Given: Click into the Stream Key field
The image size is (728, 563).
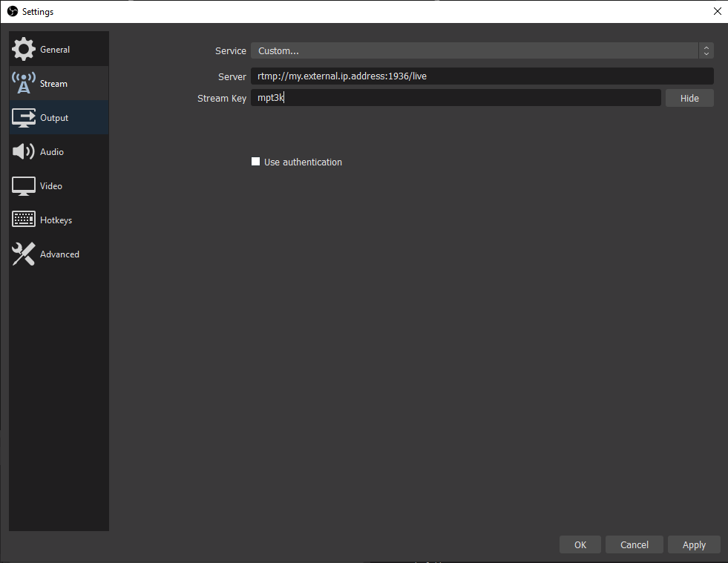Looking at the screenshot, I should pos(456,98).
